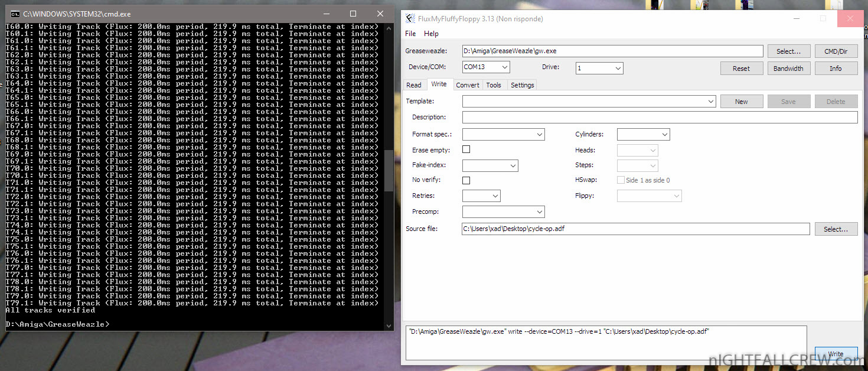Click the Greaseweazle path input field
The image size is (868, 371).
tap(612, 51)
